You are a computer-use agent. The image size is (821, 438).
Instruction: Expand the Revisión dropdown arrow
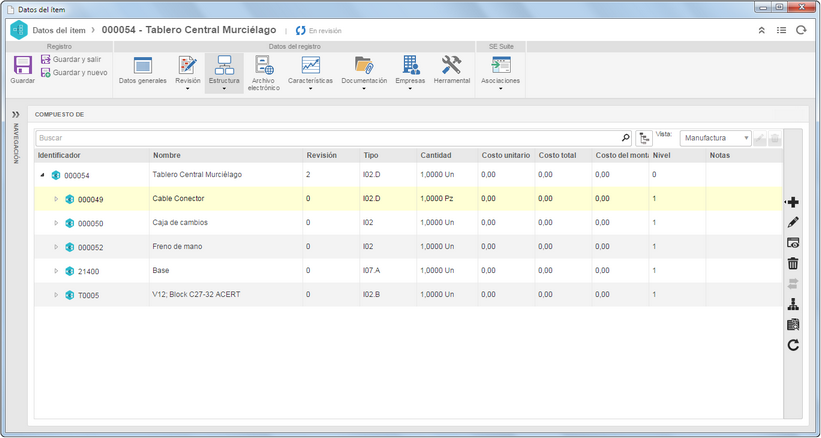187,88
